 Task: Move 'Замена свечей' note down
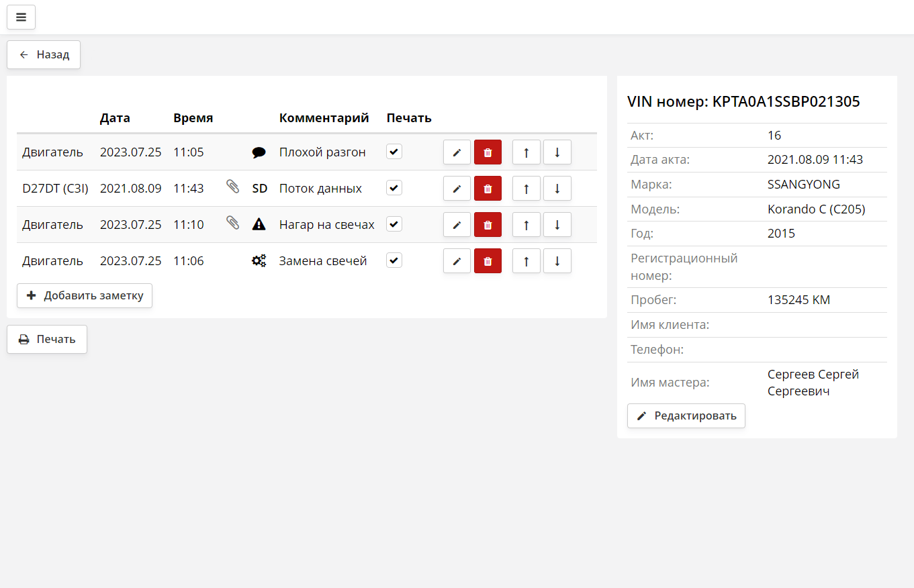pyautogui.click(x=557, y=261)
